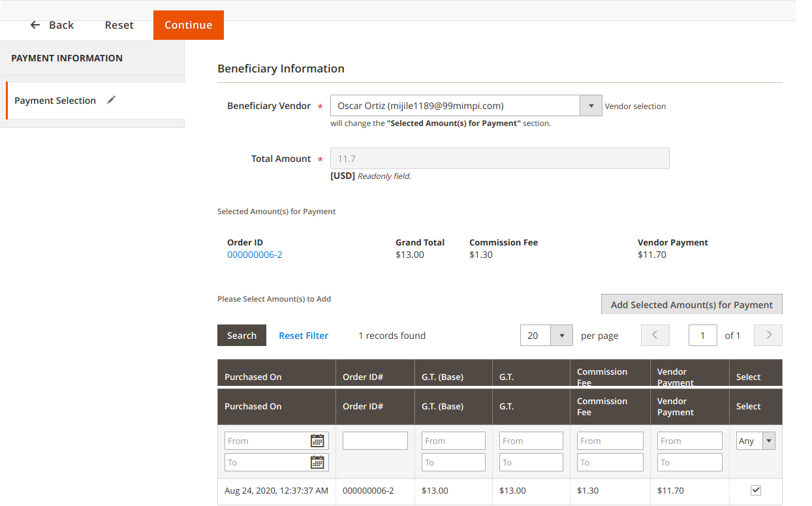Click the Back arrow button
This screenshot has width=812, height=506.
[x=52, y=25]
